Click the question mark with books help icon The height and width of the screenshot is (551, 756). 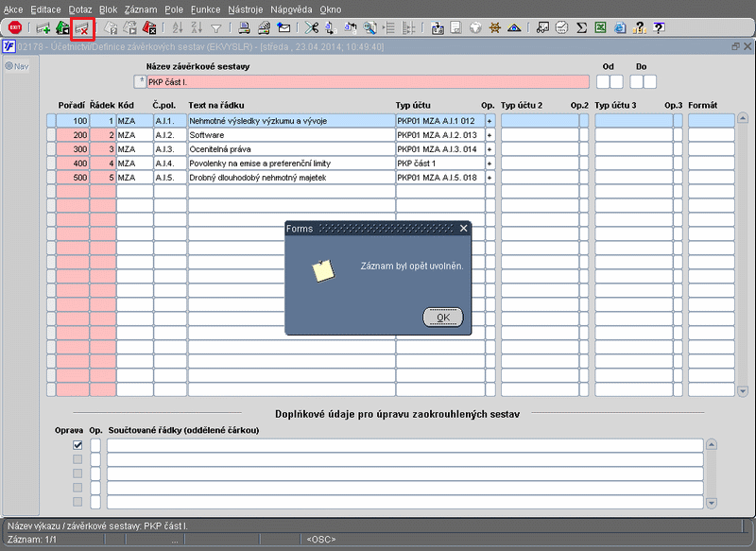point(640,28)
